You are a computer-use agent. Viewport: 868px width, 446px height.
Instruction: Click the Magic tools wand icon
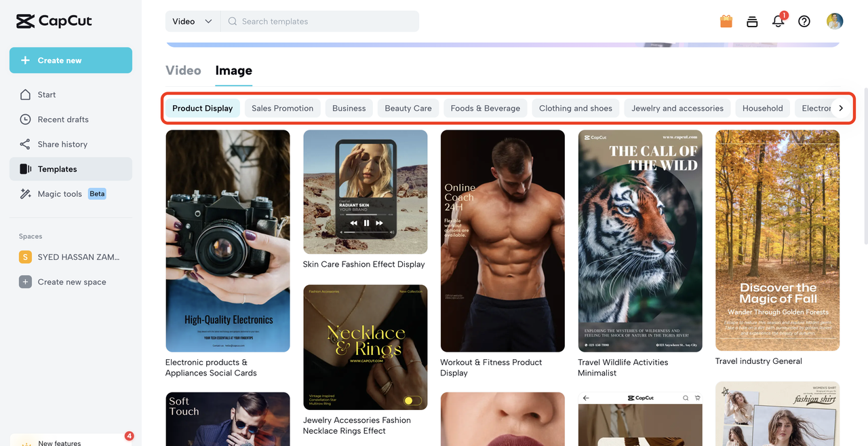25,193
